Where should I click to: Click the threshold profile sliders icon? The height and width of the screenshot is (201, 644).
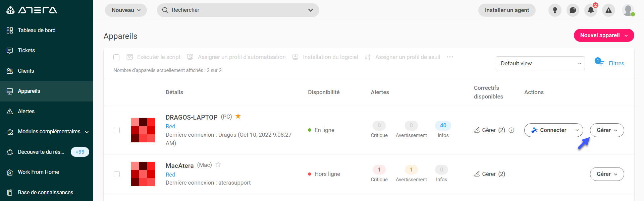368,57
